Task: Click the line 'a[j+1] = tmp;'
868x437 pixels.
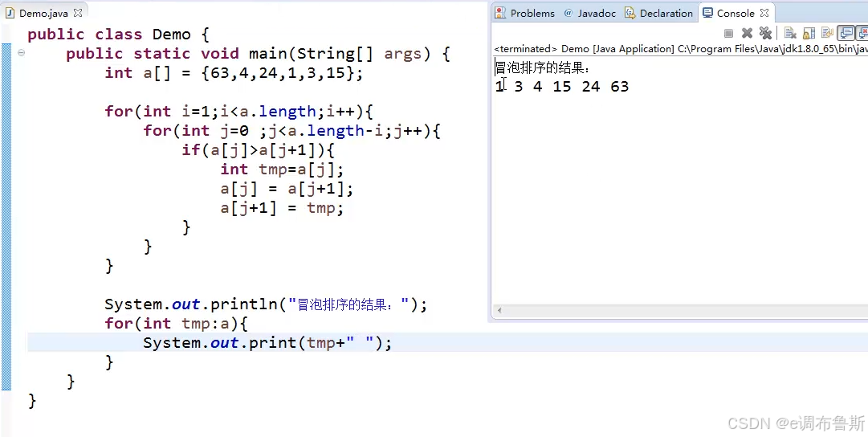Action: [x=282, y=208]
